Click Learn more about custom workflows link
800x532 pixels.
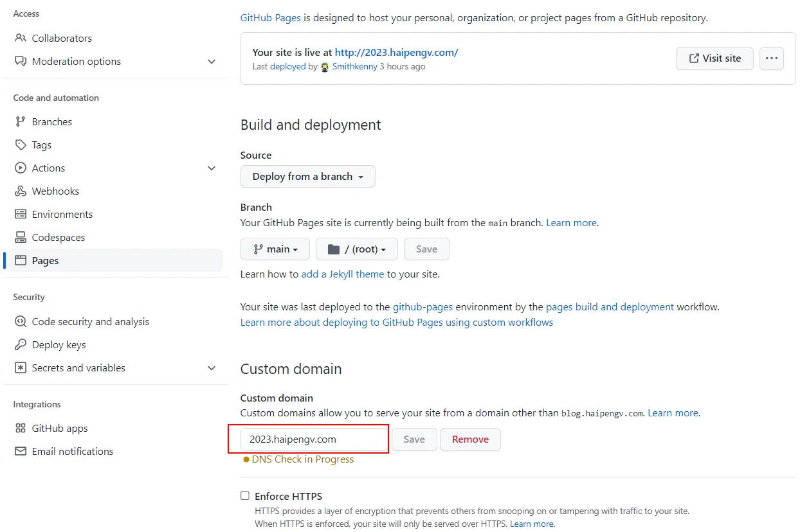[x=397, y=322]
